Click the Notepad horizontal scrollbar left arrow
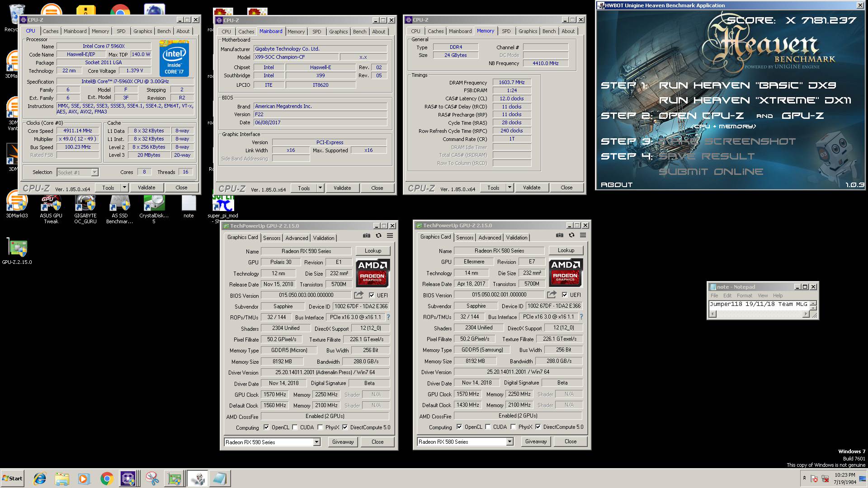 (712, 314)
